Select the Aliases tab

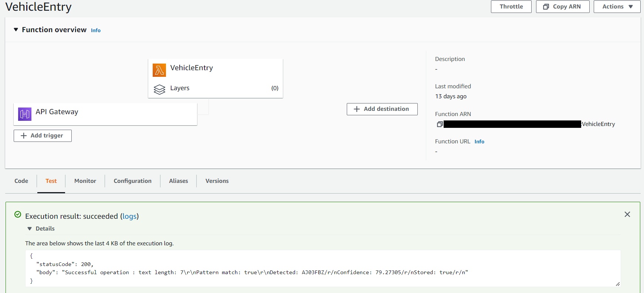179,181
